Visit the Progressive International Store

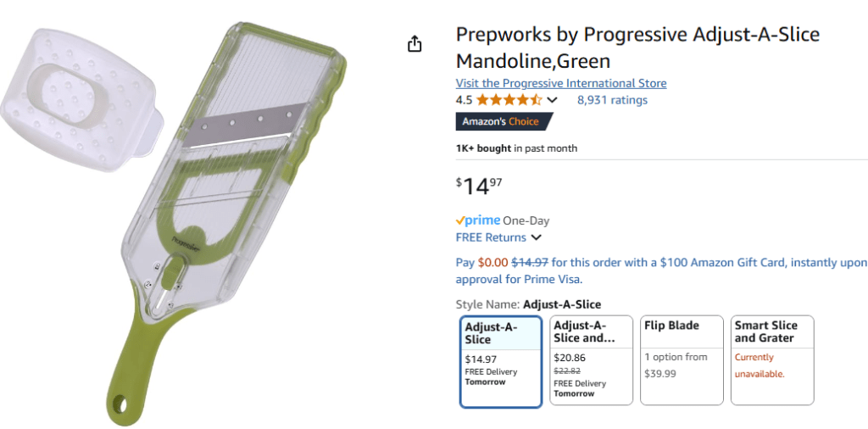(x=561, y=83)
